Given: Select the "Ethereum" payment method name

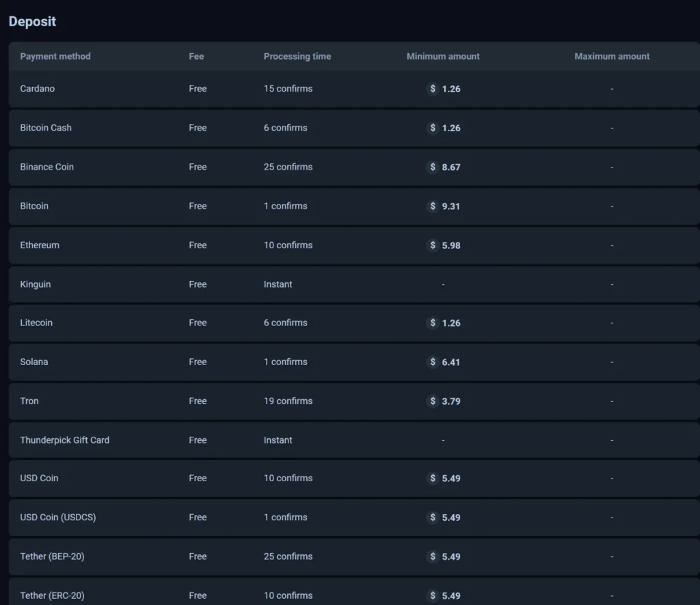Looking at the screenshot, I should click(x=40, y=245).
